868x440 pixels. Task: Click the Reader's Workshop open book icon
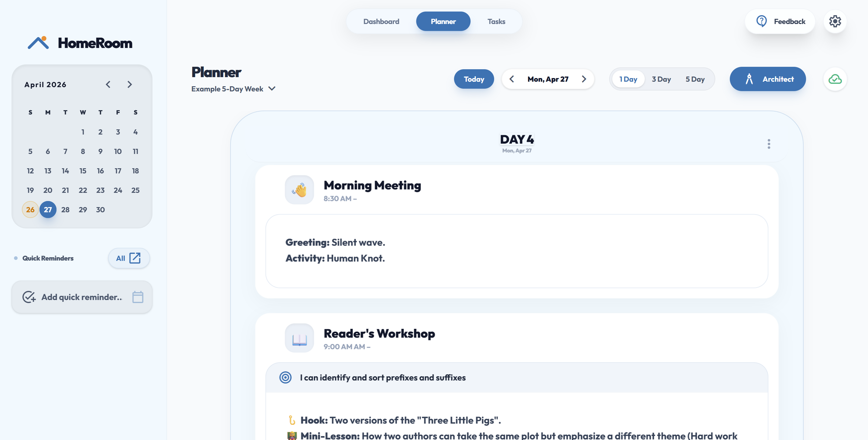pos(299,338)
